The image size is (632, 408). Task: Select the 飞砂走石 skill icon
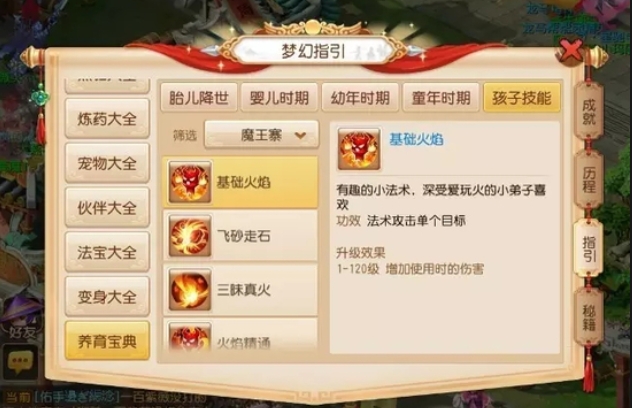(x=190, y=236)
